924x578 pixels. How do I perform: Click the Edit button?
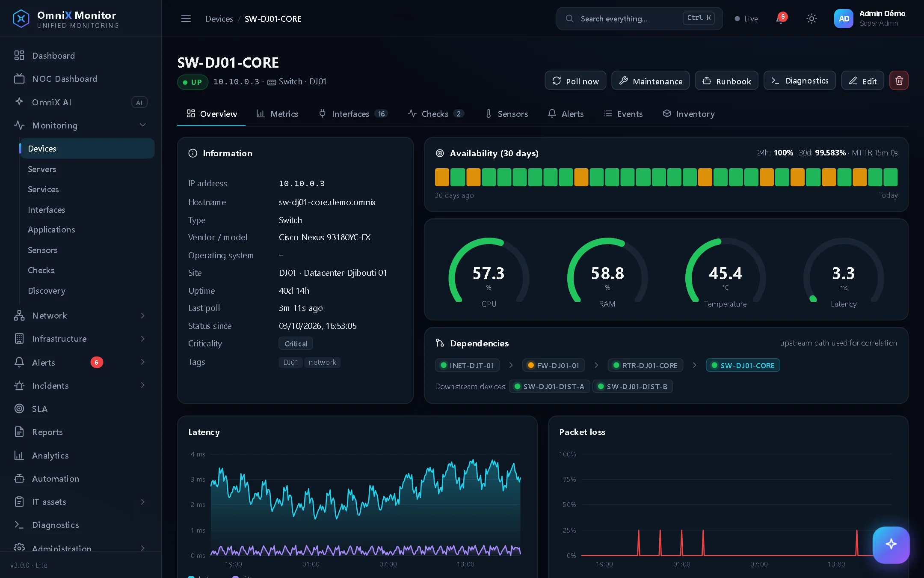click(x=862, y=80)
